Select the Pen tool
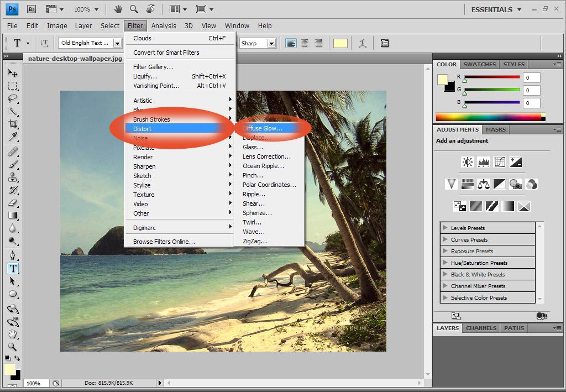The image size is (566, 392). (13, 255)
